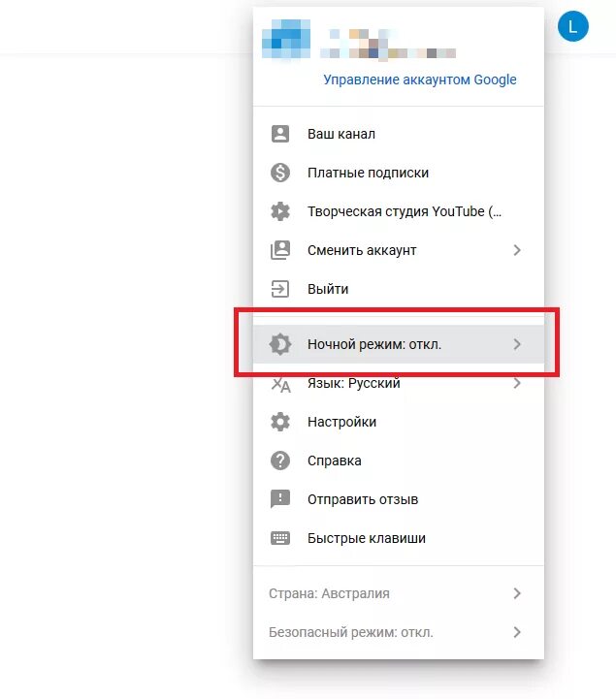Viewport: 616px width, 699px height.
Task: Click the gear icon beside Творческая студия YouTube
Action: 280,211
